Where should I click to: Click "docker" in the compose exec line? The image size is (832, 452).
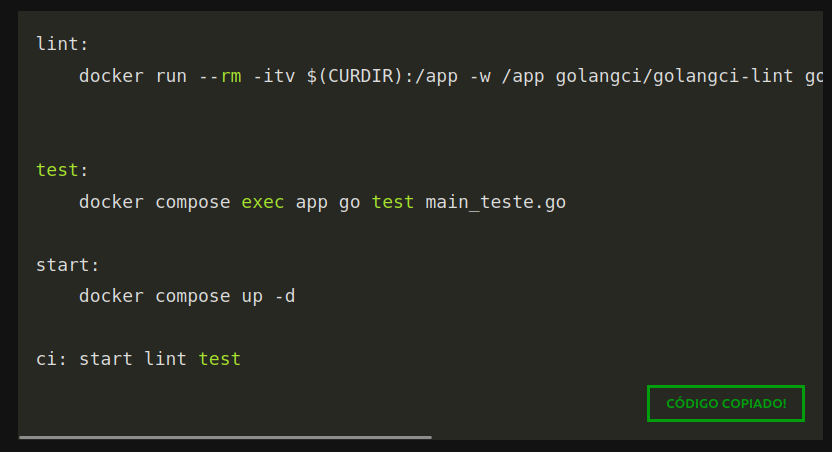pyautogui.click(x=111, y=202)
